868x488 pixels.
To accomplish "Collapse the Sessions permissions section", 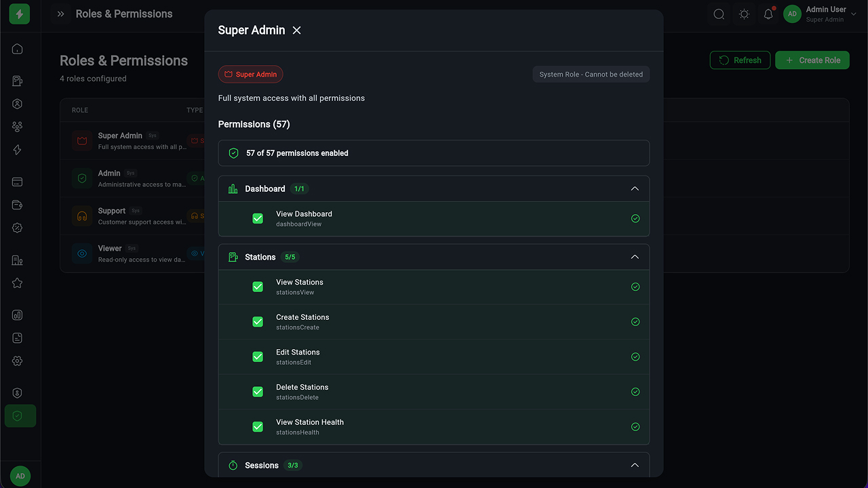I will [635, 466].
